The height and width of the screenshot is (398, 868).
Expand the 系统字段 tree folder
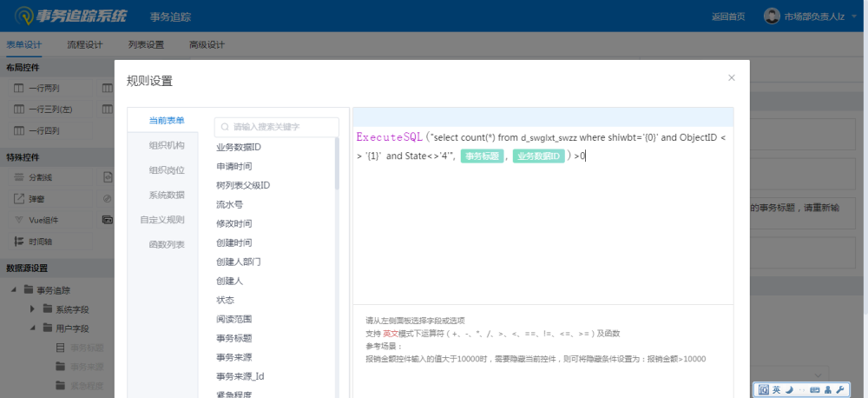pyautogui.click(x=33, y=308)
